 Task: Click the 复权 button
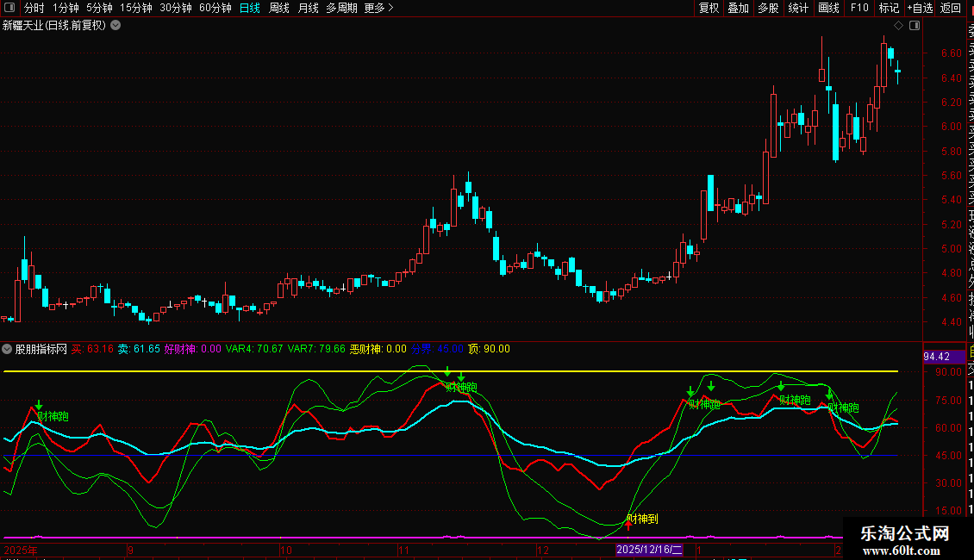(709, 9)
